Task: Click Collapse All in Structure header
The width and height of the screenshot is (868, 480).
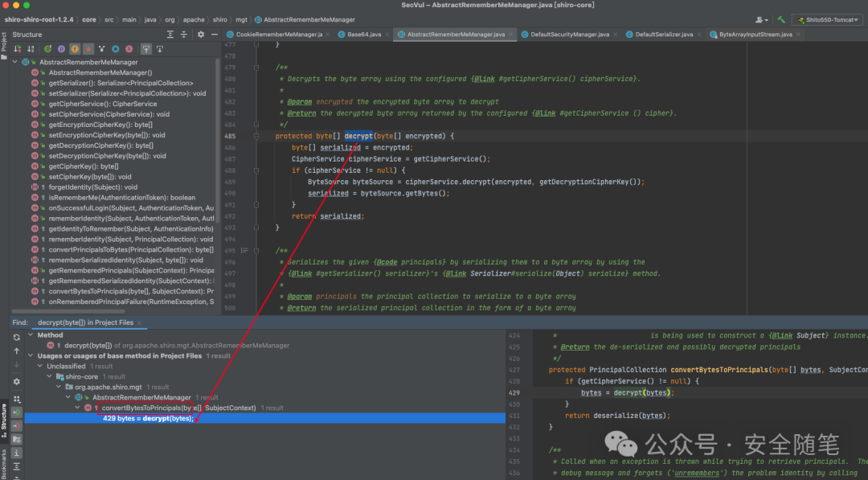Action: [184, 35]
